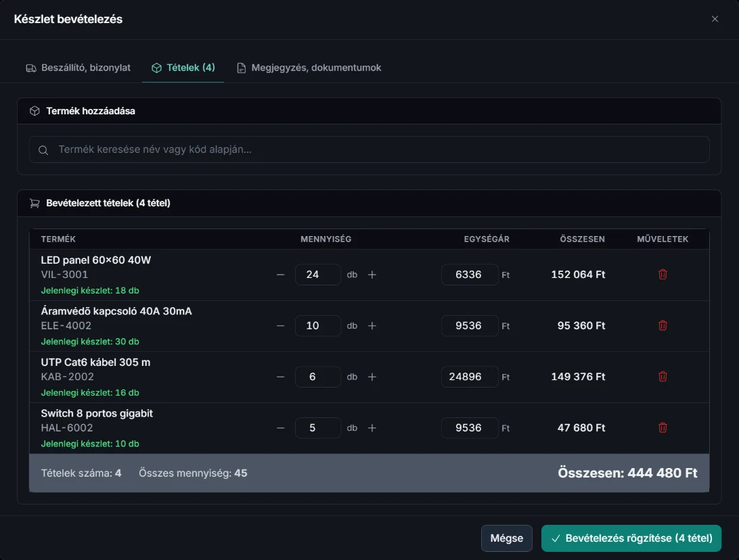This screenshot has height=560, width=739.
Task: Increase quantity of Switch 8 portos gigabit
Action: tap(372, 427)
